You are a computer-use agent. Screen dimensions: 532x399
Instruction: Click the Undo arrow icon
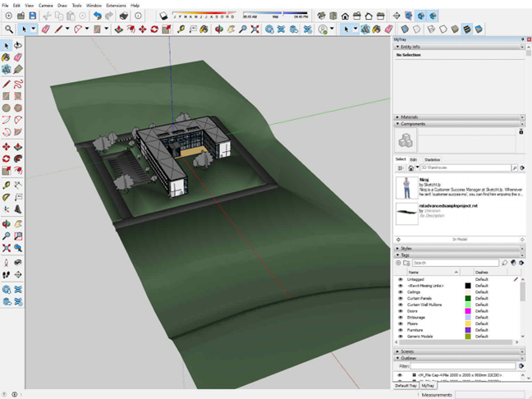98,16
